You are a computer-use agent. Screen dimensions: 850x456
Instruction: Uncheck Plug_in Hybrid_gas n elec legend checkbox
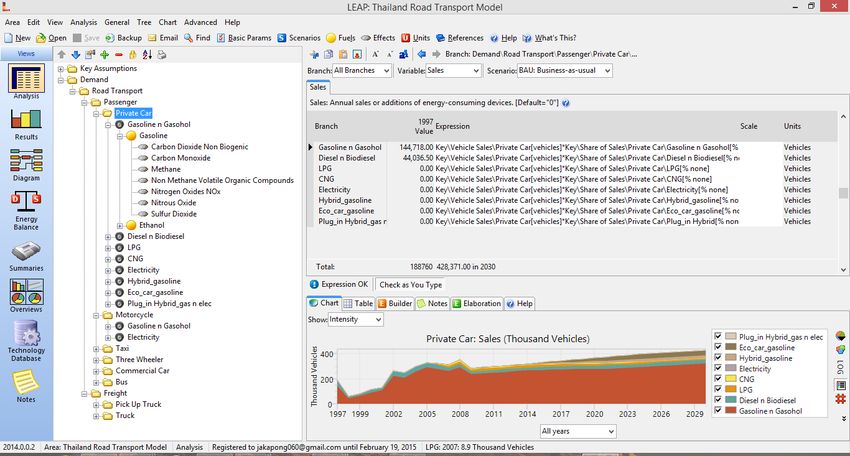pyautogui.click(x=718, y=336)
